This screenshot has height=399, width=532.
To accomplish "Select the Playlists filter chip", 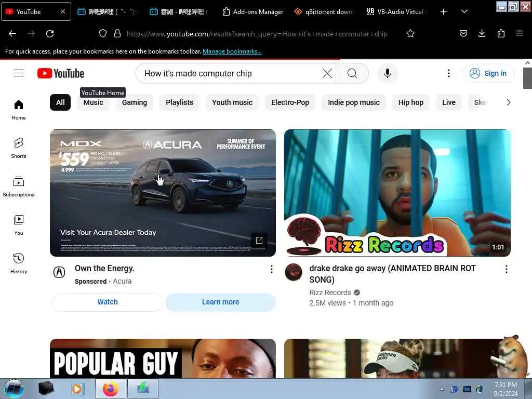I will point(179,102).
